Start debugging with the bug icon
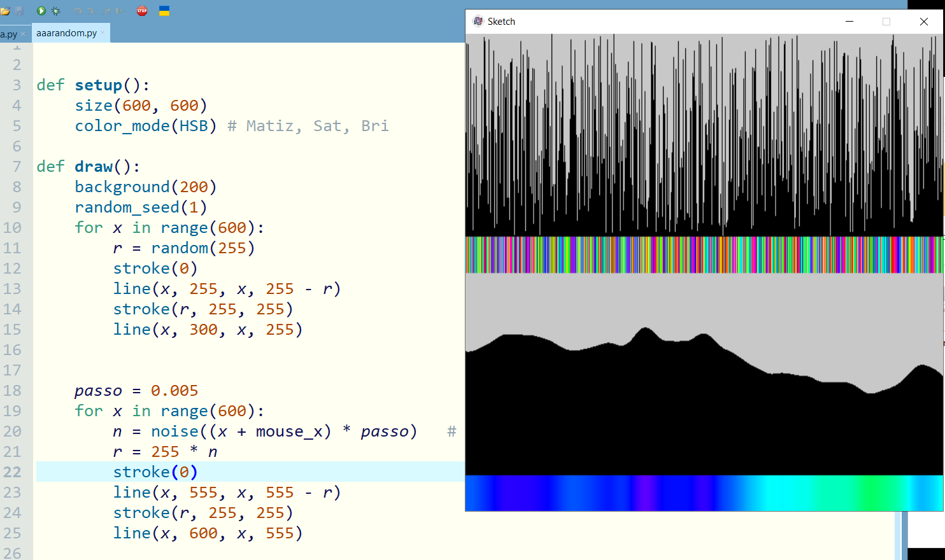This screenshot has height=560, width=945. click(x=56, y=11)
